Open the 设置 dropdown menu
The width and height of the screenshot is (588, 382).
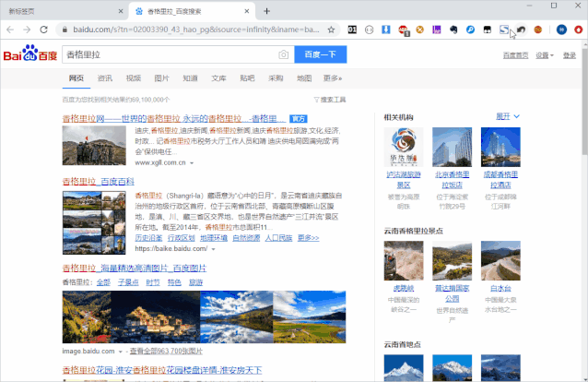[x=545, y=55]
